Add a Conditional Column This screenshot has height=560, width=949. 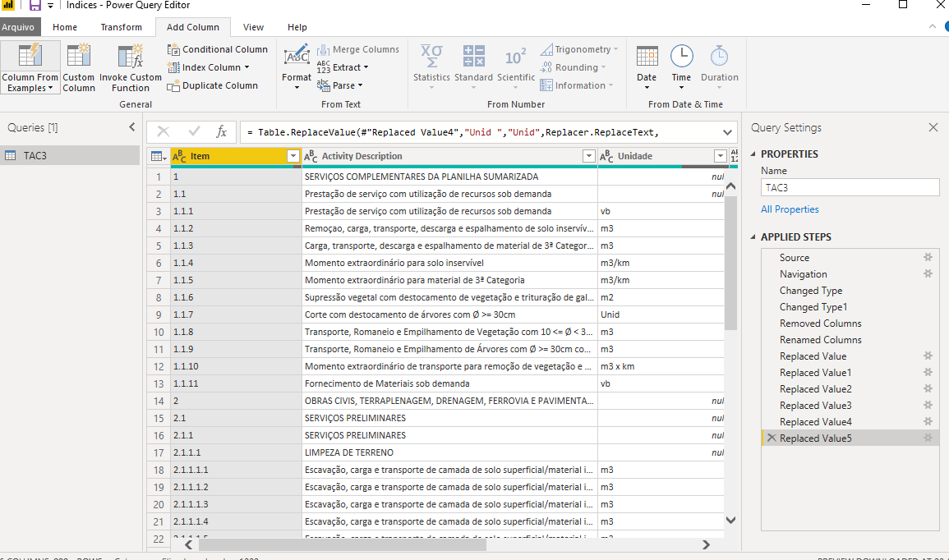[217, 49]
